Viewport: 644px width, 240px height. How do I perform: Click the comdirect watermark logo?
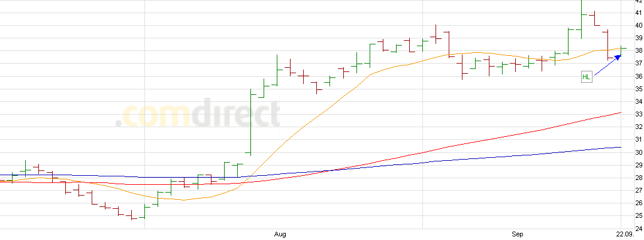click(x=198, y=115)
